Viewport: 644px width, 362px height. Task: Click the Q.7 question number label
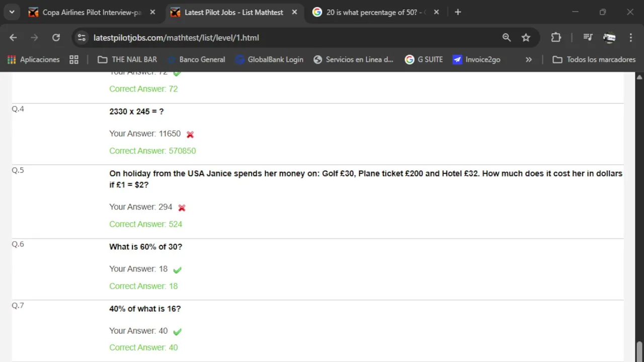pyautogui.click(x=18, y=306)
